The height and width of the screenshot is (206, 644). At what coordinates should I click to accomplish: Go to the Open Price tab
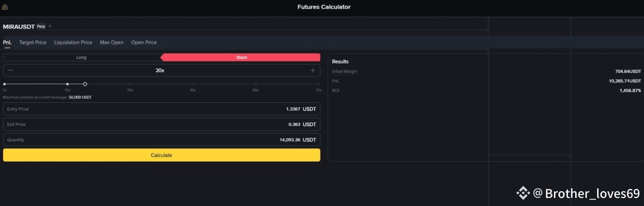point(144,42)
